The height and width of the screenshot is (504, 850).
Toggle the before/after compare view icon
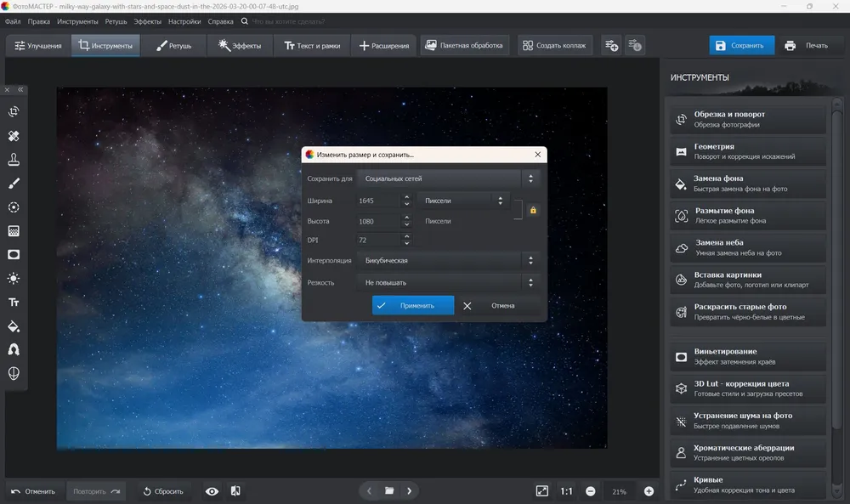(x=235, y=491)
